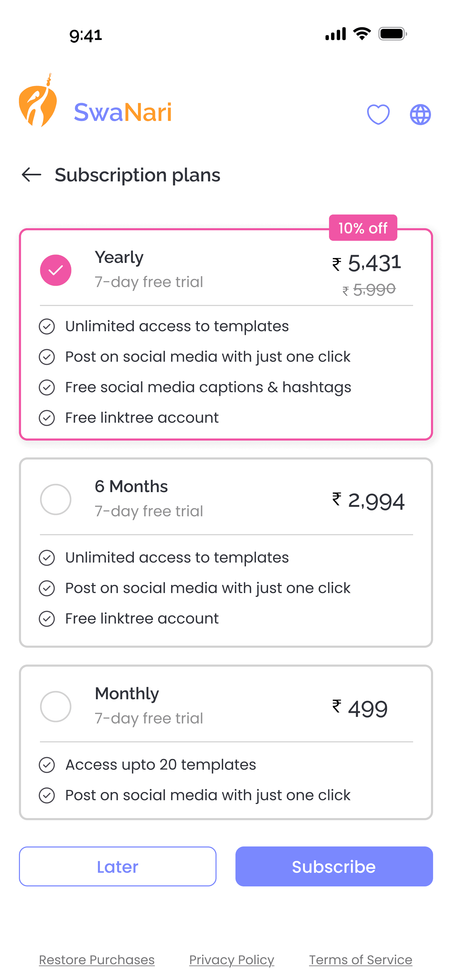Tap the cellular signal bars icon
Screen dimensions: 452x980
click(336, 34)
